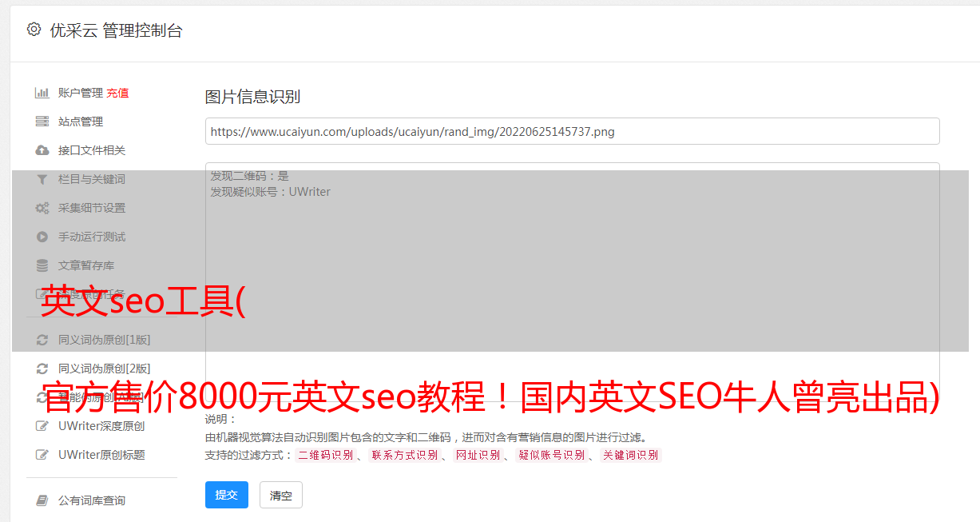Submit with the blue 提交 button
980x522 pixels.
pyautogui.click(x=227, y=495)
